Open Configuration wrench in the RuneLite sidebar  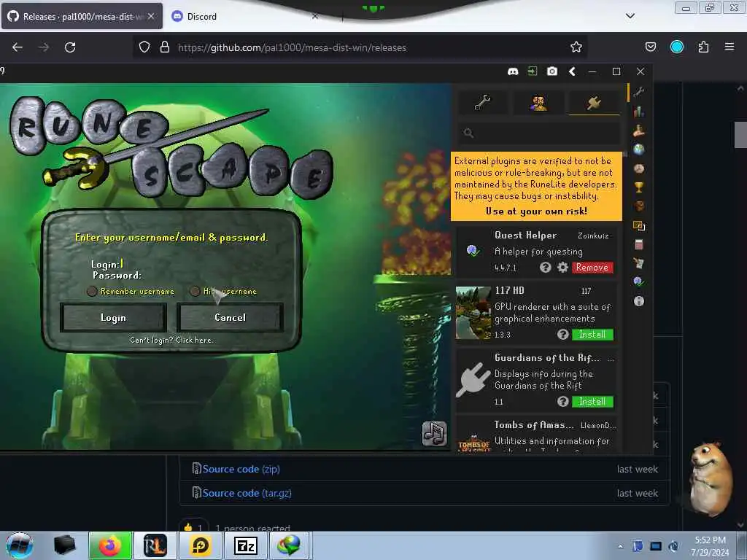pos(639,92)
